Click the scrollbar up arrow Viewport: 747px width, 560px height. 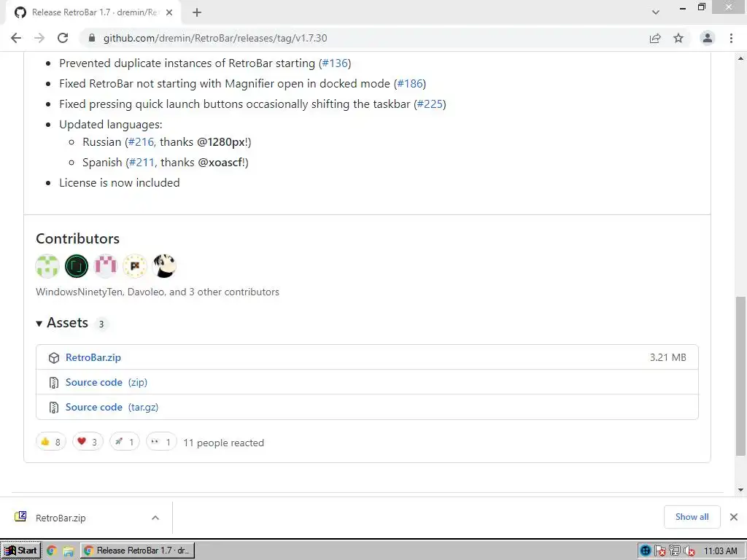740,58
